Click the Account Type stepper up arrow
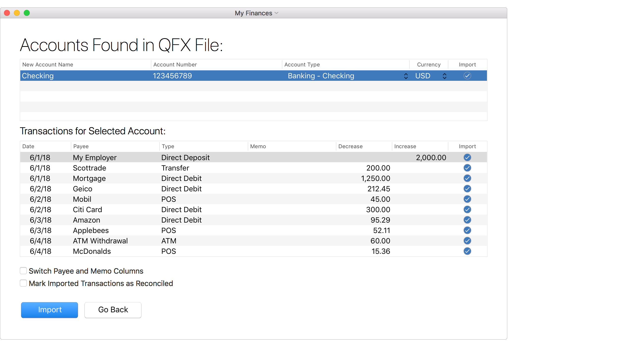Viewport: 644px width, 347px height. click(x=405, y=74)
